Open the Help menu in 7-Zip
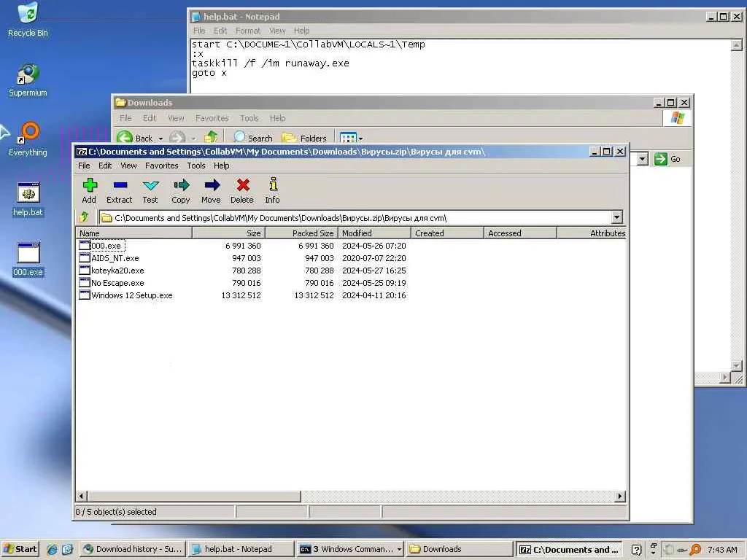The image size is (747, 560). 221,166
